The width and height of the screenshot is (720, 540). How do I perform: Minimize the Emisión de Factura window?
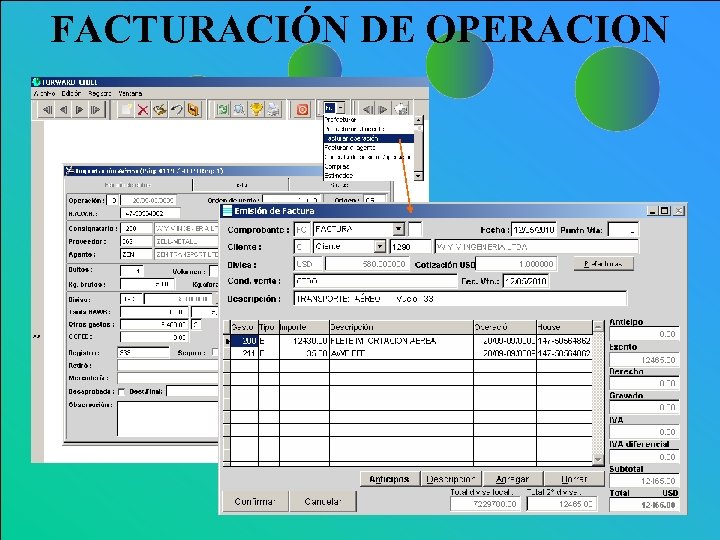pos(652,211)
